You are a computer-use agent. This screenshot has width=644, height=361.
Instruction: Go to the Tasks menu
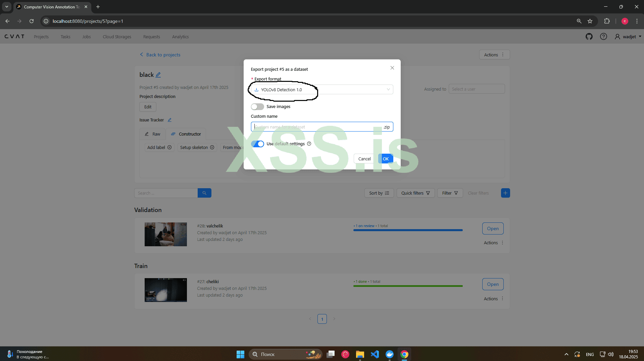click(65, 37)
